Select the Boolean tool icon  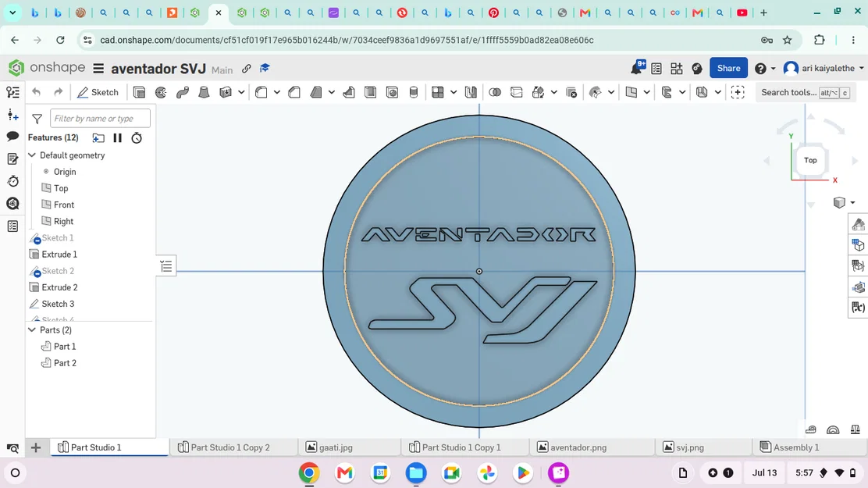[x=495, y=92]
